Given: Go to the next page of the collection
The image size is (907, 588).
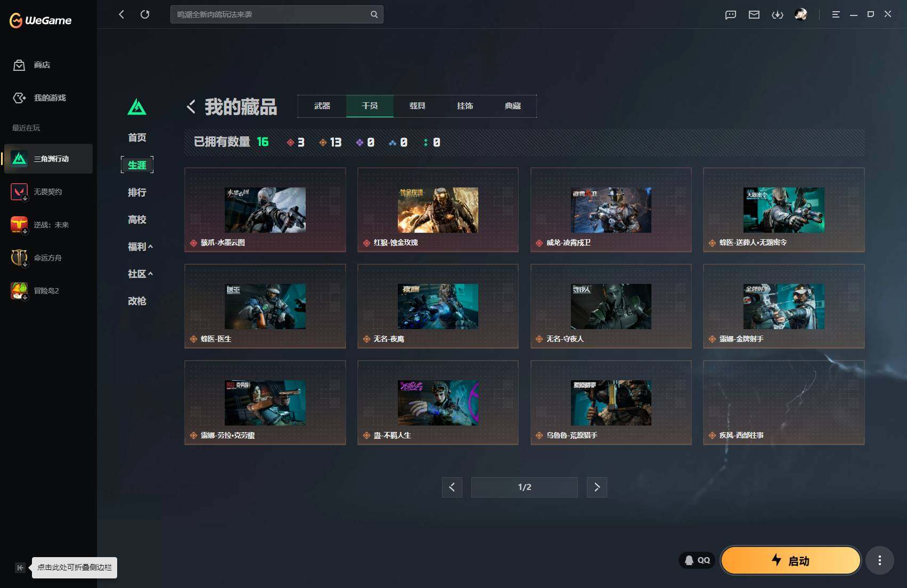Looking at the screenshot, I should click(x=597, y=487).
